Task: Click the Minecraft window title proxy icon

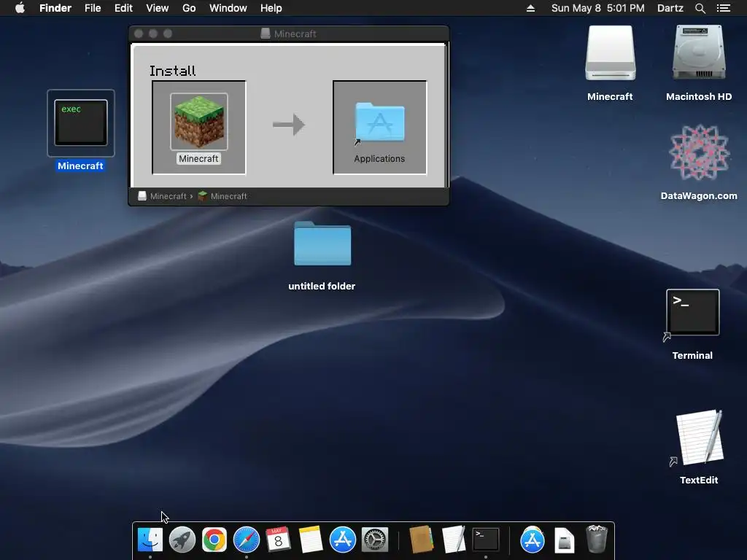Action: [x=266, y=34]
